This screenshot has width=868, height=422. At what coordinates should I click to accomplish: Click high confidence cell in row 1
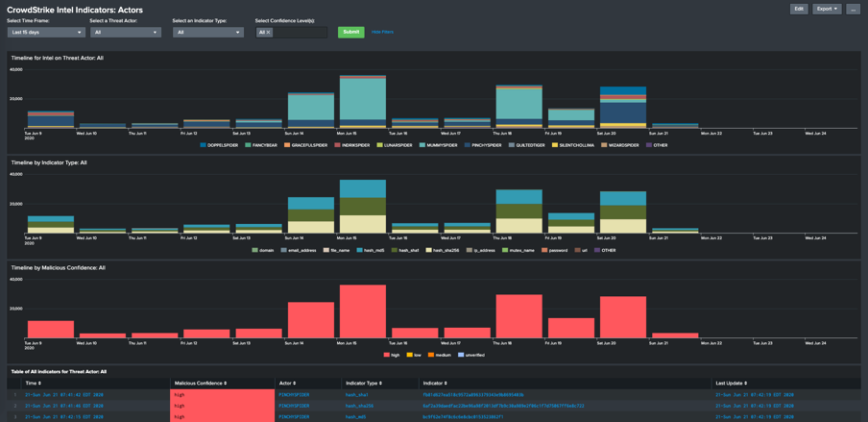[x=223, y=395]
